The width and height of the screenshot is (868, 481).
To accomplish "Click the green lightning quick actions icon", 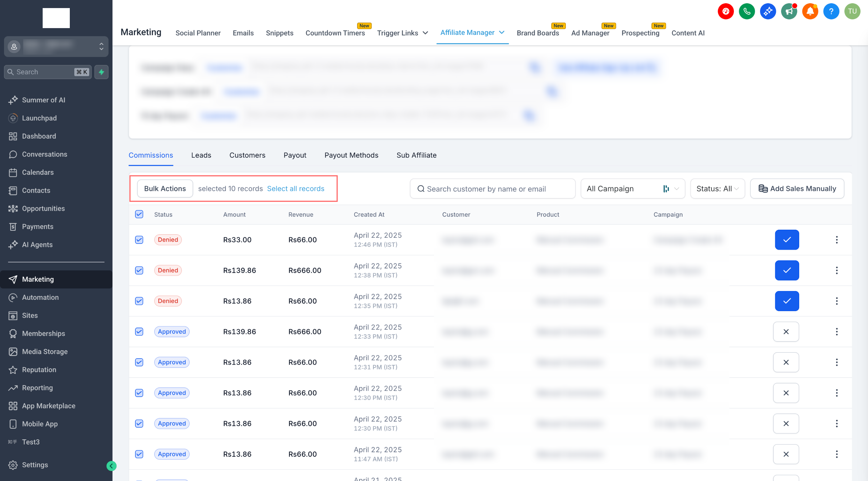I will [101, 72].
